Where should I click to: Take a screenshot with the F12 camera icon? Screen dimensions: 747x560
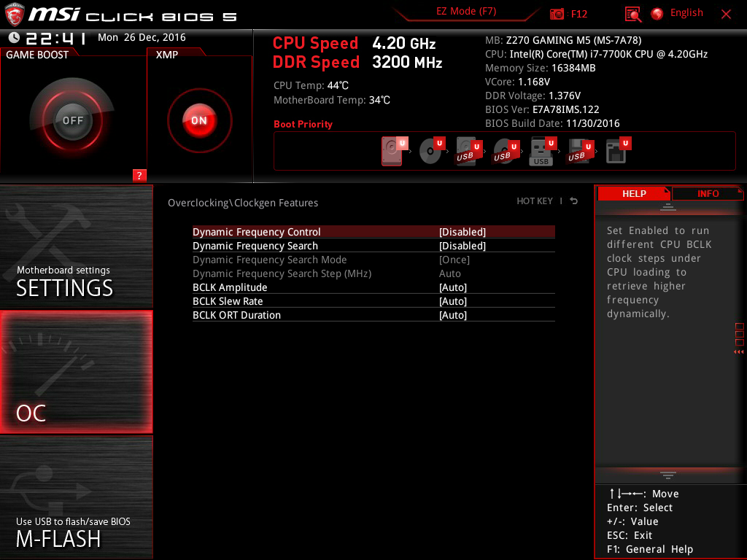[557, 15]
